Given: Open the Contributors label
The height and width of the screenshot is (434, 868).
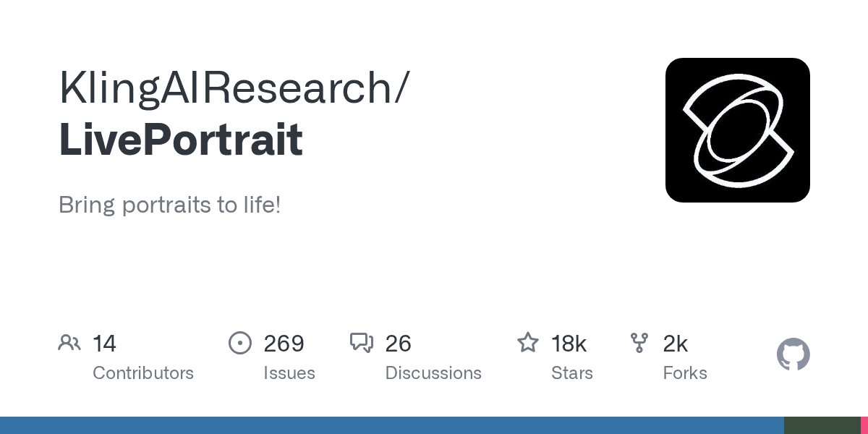Looking at the screenshot, I should coord(143,373).
